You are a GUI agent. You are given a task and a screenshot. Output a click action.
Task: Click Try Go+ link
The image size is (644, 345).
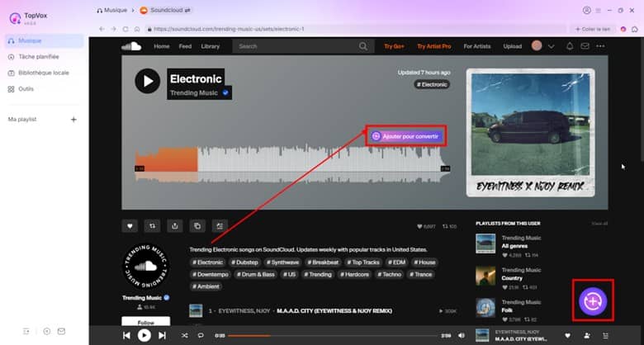coord(395,46)
